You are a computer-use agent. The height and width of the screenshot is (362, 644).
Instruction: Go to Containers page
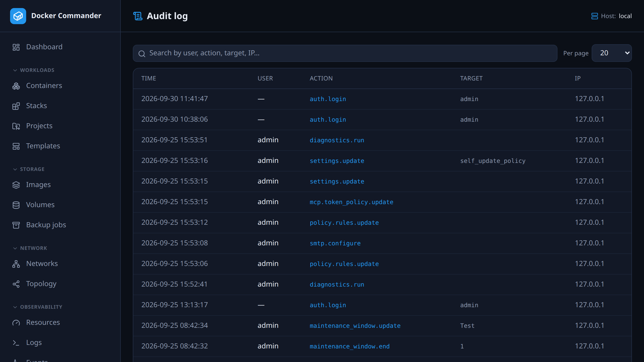tap(44, 86)
